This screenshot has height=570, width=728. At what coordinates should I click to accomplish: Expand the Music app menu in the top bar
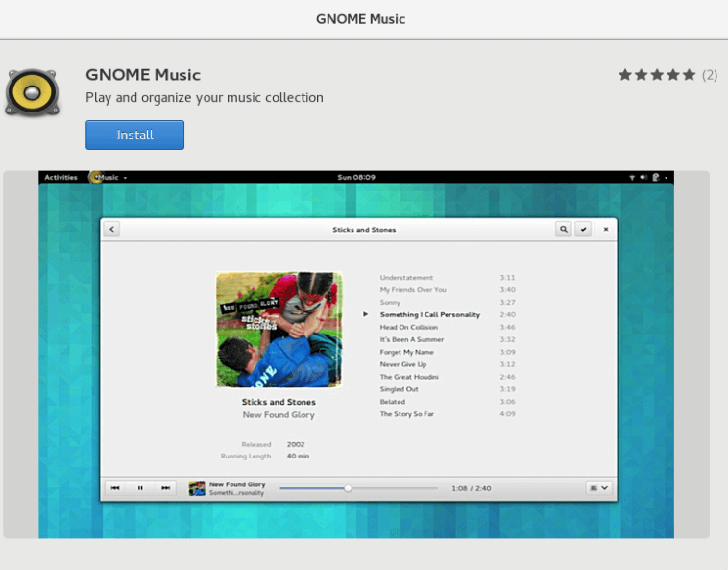(109, 178)
